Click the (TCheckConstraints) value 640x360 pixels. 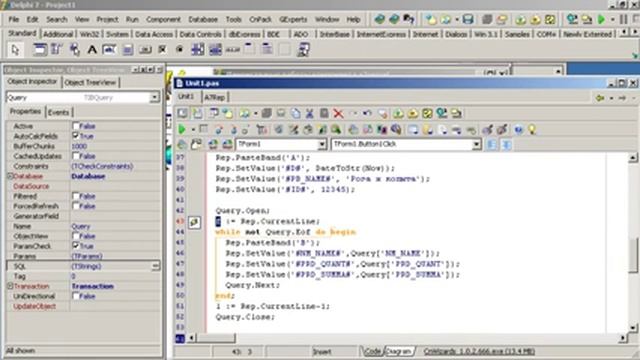pyautogui.click(x=102, y=166)
